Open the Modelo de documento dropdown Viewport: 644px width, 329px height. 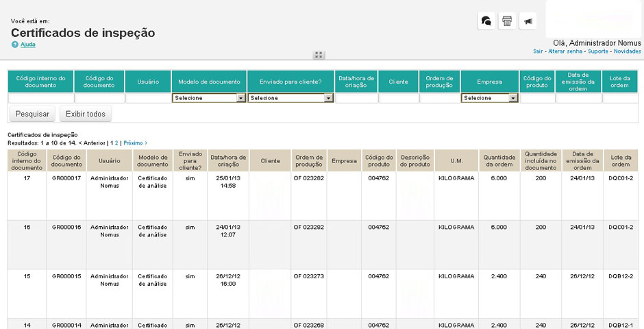[x=209, y=98]
